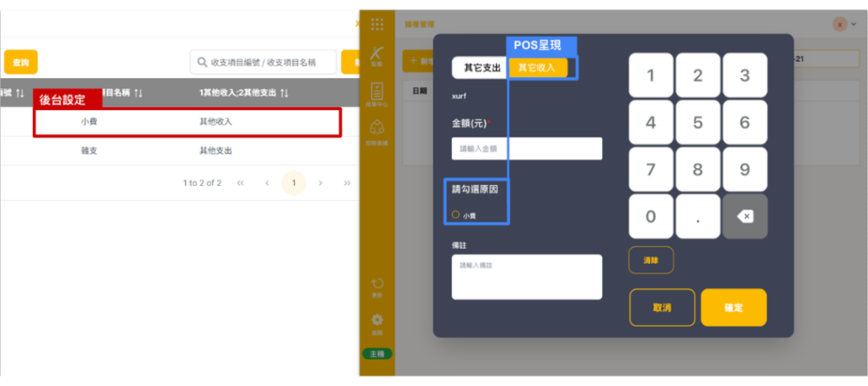Click the third sidebar icon below order center
The width and height of the screenshot is (868, 386).
(x=377, y=128)
